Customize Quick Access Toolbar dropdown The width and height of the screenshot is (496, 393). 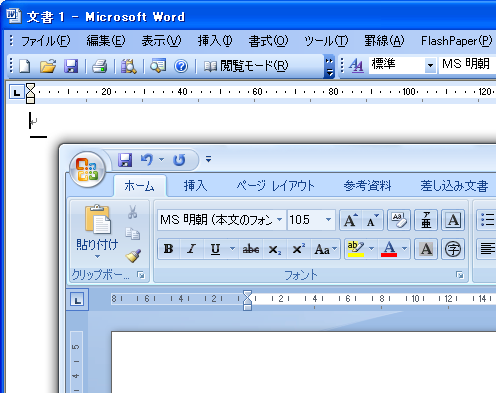[x=208, y=160]
